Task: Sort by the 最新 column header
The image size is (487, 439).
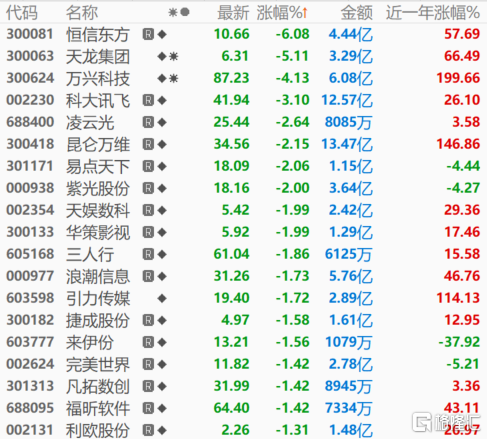Action: click(233, 13)
